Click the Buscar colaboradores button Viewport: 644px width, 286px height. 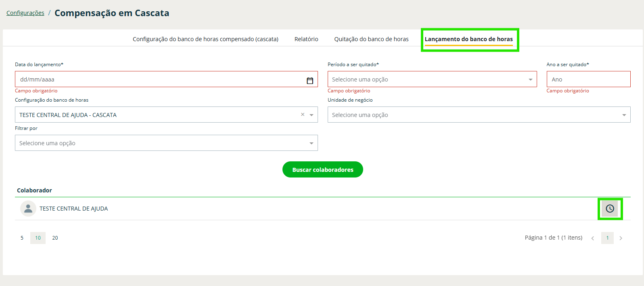point(322,169)
